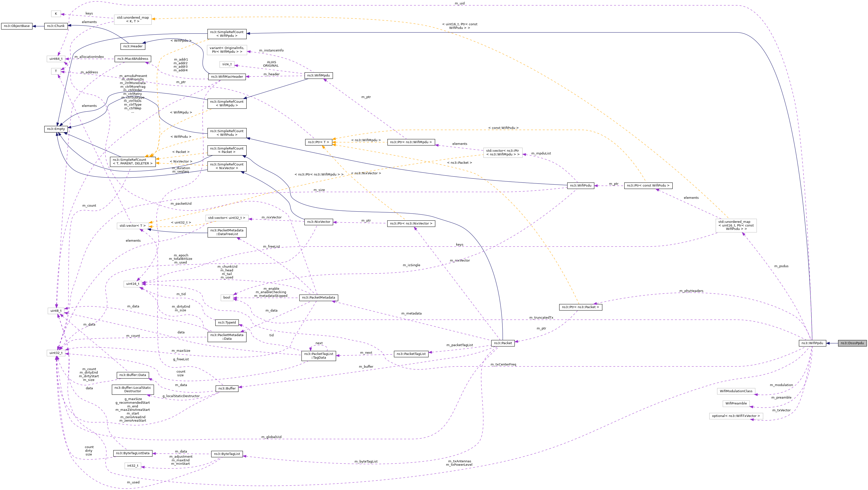Open the ns3::Mac48Address node
The width and height of the screenshot is (868, 490).
point(133,59)
